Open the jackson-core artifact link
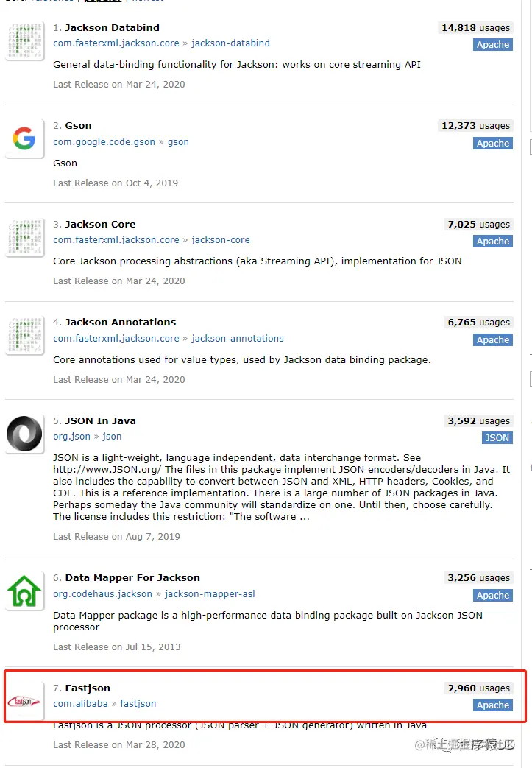Viewport: 532px width, 768px height. coord(221,240)
